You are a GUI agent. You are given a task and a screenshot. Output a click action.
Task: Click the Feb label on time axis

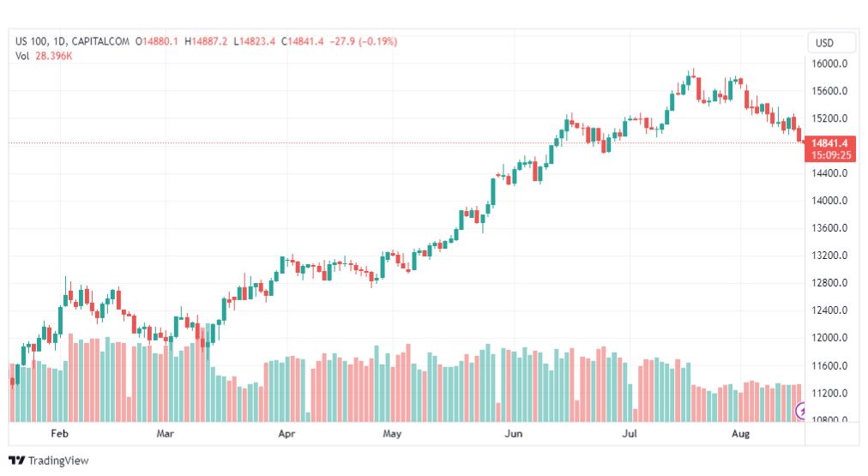[60, 433]
